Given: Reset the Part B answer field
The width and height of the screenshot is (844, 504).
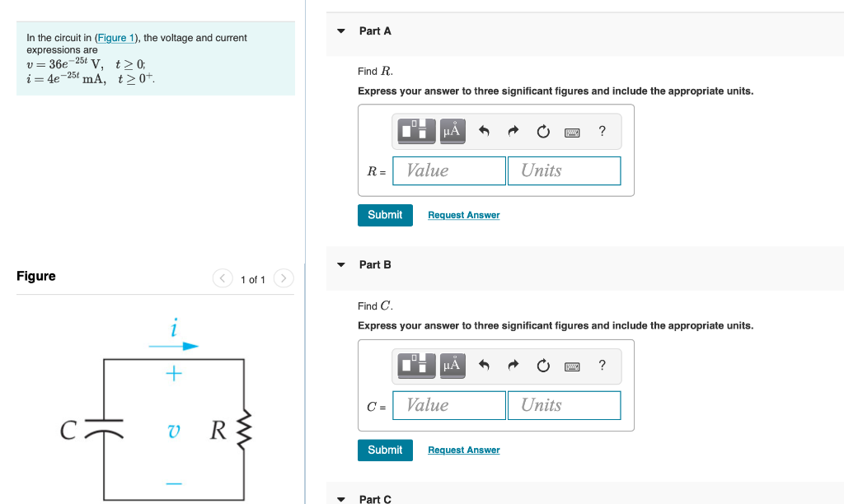Looking at the screenshot, I should click(x=543, y=366).
